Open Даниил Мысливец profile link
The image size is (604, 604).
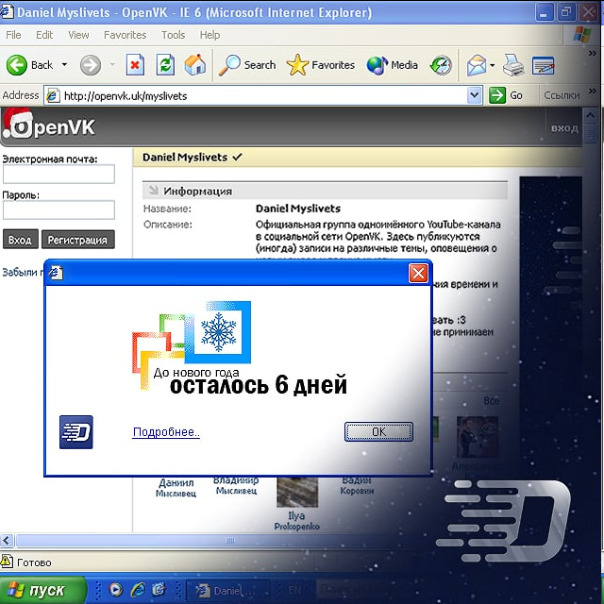176,488
